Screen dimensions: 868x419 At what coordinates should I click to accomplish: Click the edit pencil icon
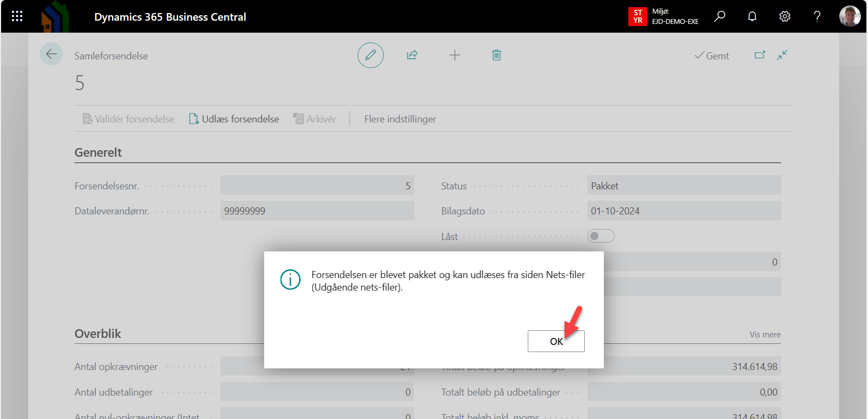(371, 55)
